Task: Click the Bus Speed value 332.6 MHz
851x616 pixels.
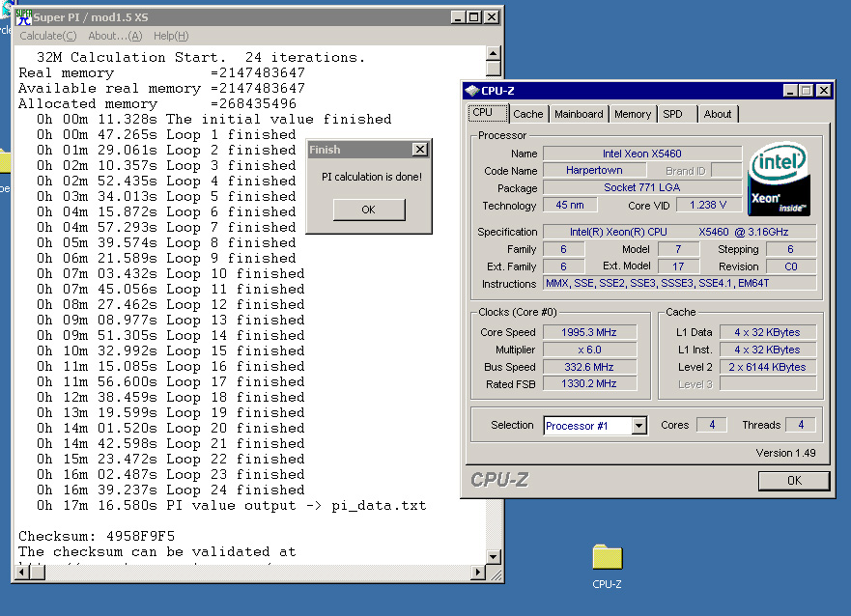Action: (589, 367)
